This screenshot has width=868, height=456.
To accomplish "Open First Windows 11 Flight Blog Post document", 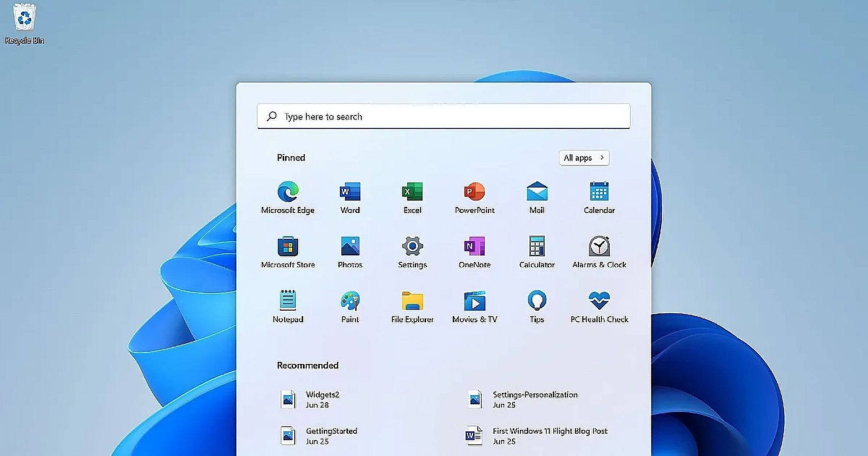I will (537, 436).
